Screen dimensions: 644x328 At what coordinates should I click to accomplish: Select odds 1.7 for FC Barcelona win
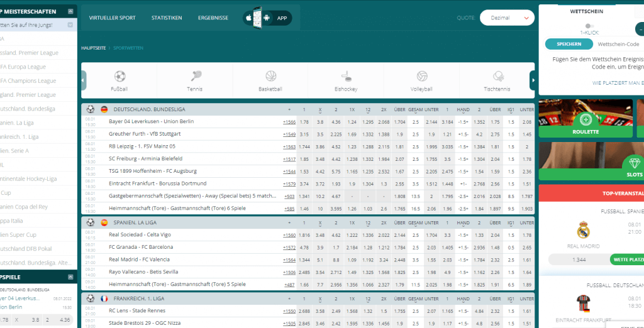pos(336,247)
